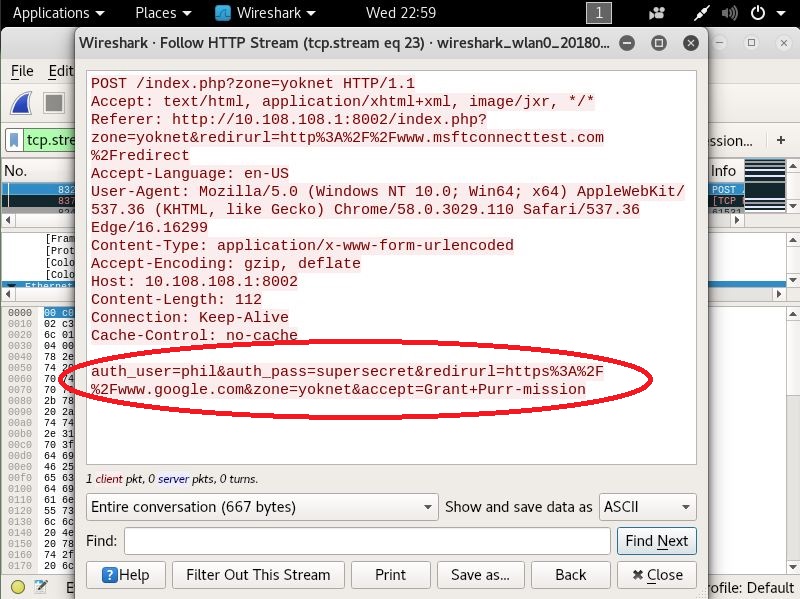Click the No. column header

(15, 170)
